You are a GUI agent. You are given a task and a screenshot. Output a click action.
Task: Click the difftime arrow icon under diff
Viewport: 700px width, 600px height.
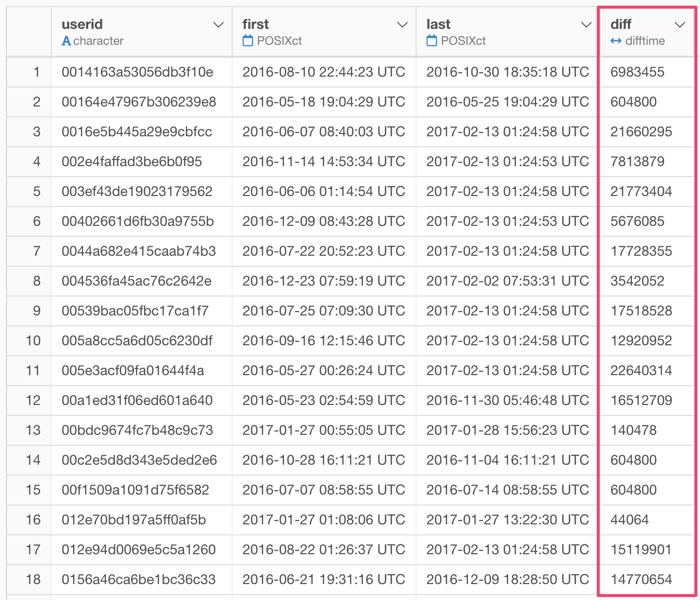click(x=616, y=41)
